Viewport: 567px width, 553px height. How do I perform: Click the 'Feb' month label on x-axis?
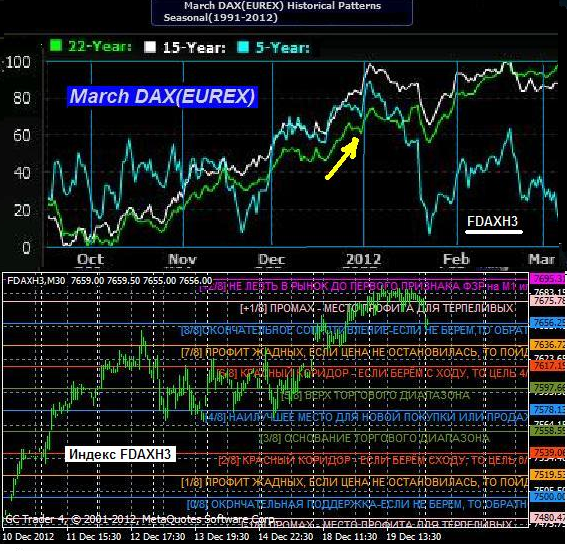tap(456, 259)
